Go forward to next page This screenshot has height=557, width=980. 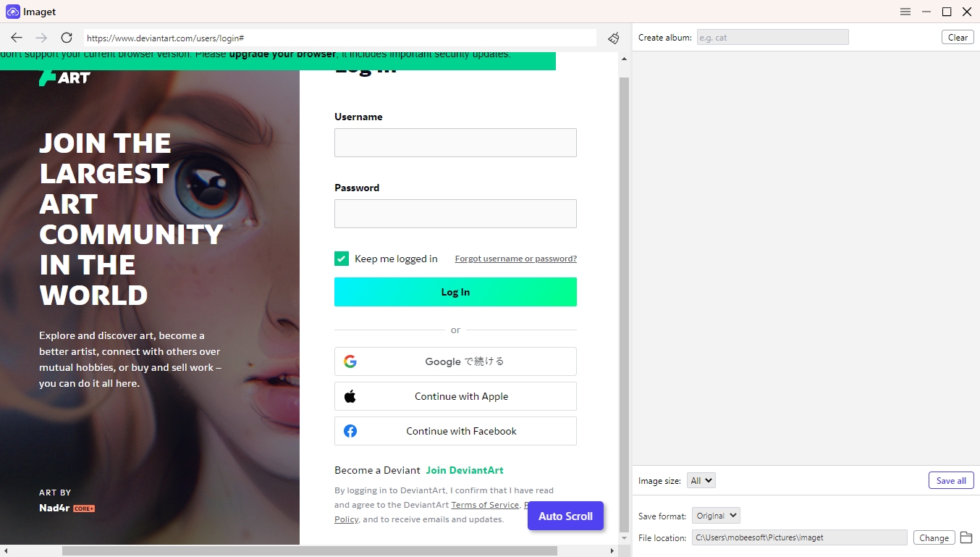pyautogui.click(x=41, y=38)
